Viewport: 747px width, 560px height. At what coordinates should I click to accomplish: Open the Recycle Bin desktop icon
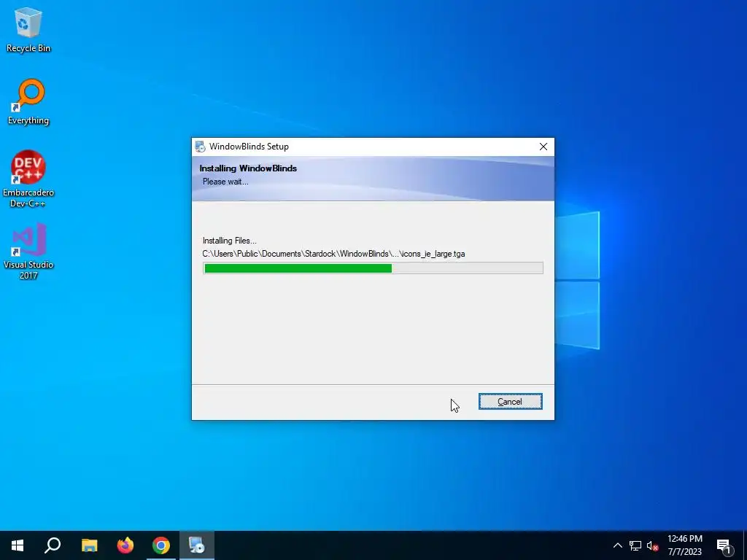click(28, 29)
